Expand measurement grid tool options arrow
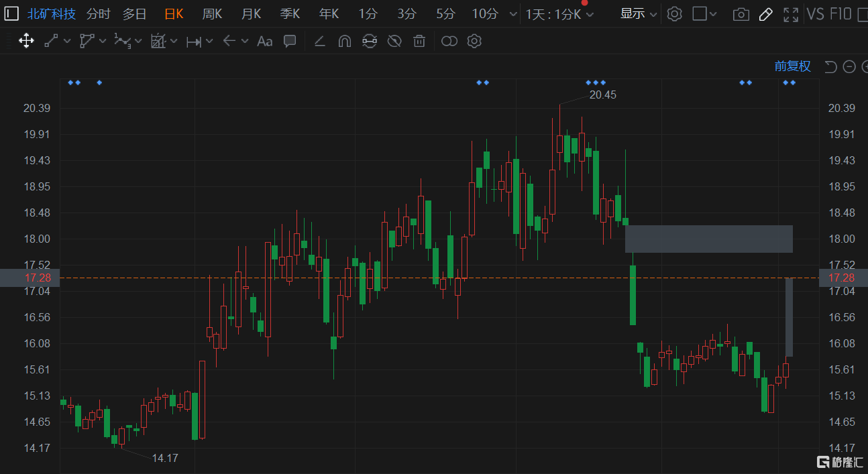This screenshot has width=868, height=474. [174, 42]
